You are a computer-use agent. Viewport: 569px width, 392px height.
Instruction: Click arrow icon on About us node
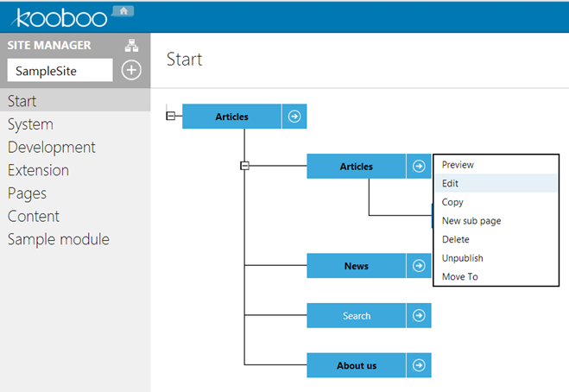point(419,365)
